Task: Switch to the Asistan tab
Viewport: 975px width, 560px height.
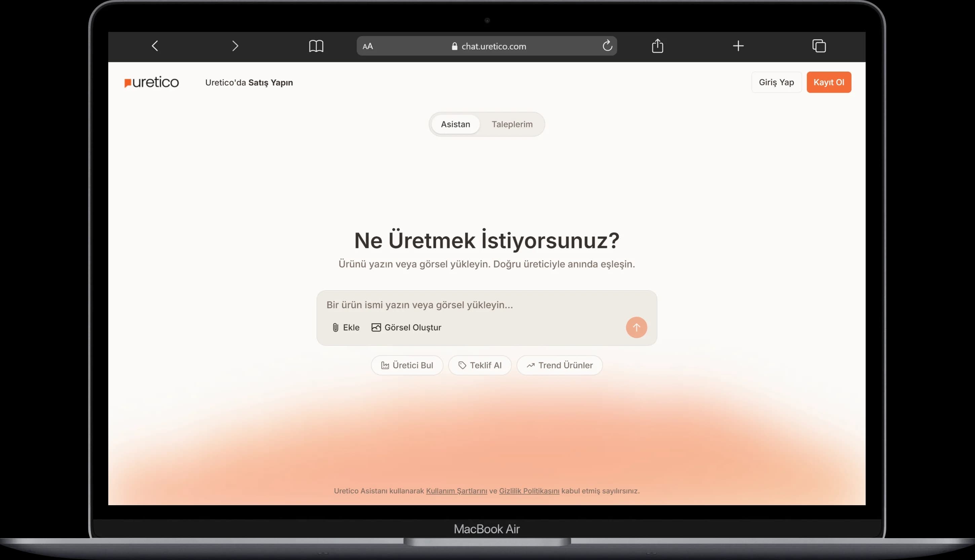Action: 455,124
